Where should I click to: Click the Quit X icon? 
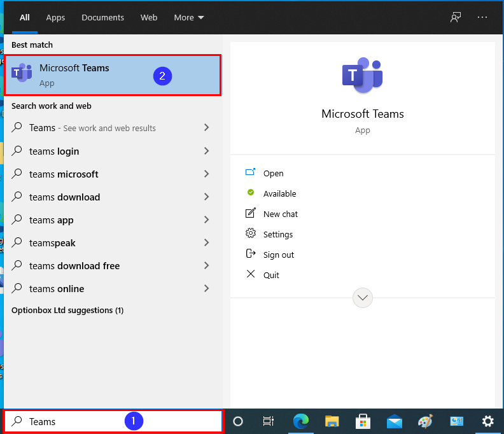click(250, 274)
